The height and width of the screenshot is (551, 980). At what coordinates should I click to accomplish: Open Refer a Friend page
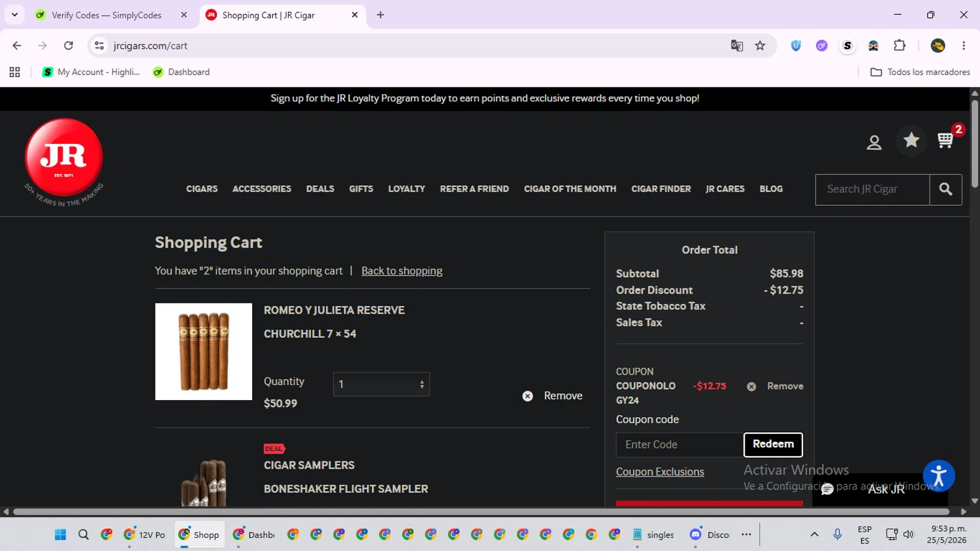click(474, 189)
